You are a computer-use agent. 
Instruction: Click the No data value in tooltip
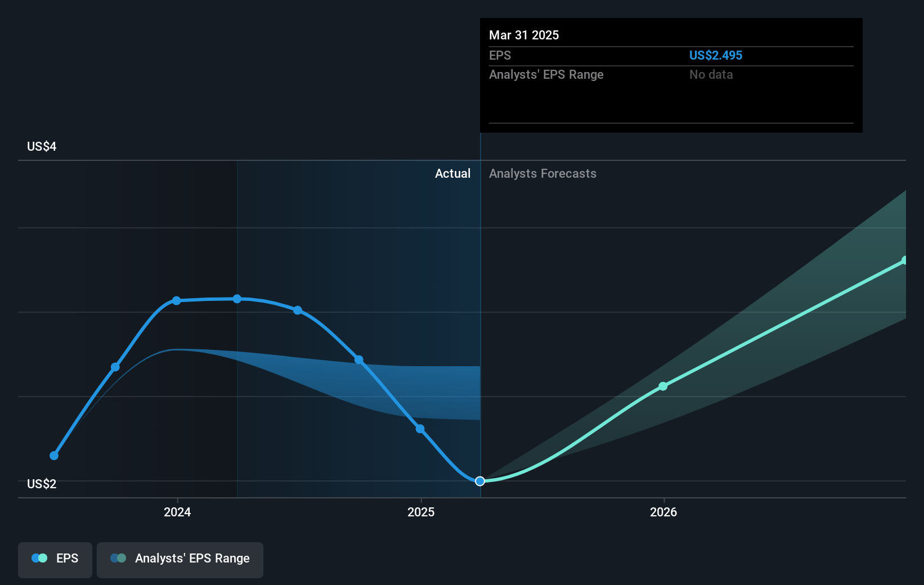point(711,74)
